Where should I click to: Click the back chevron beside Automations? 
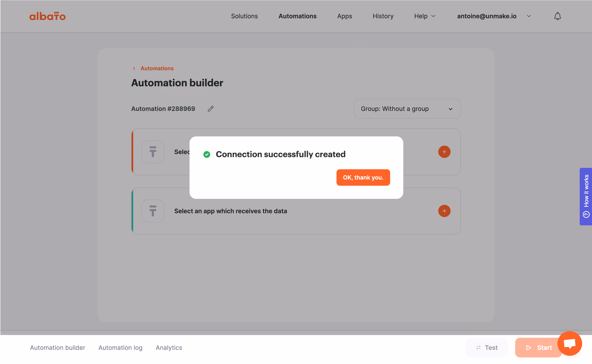(134, 68)
